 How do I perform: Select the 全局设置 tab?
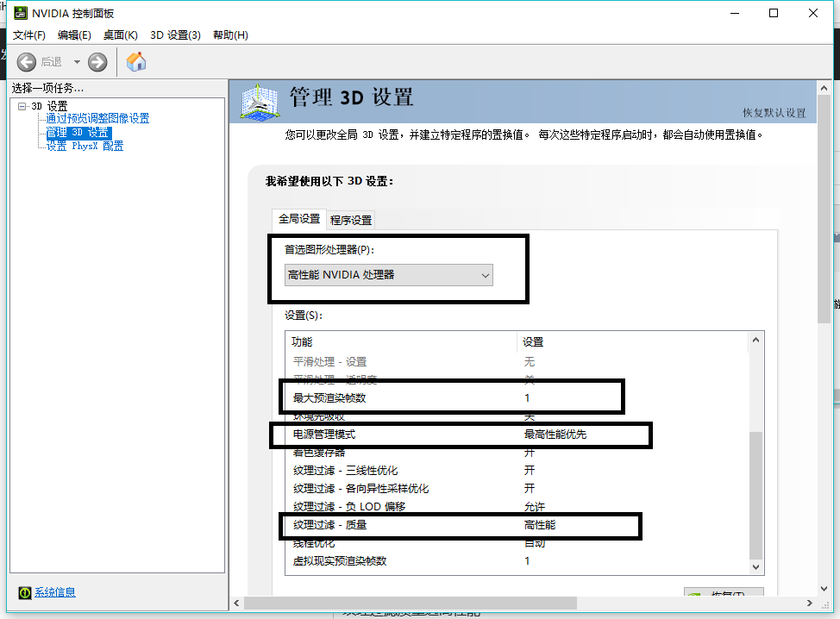click(x=298, y=219)
